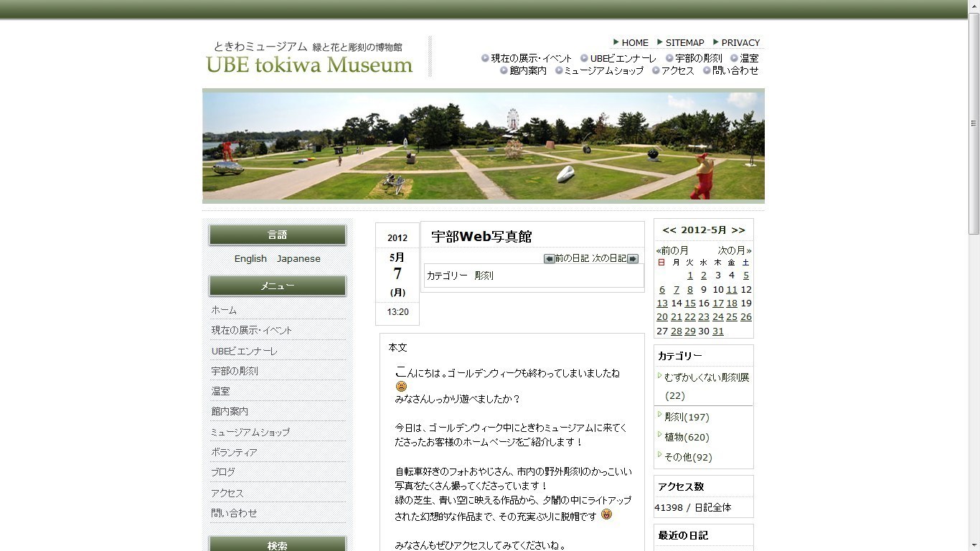The width and height of the screenshot is (980, 551).
Task: Select UBEビエンナーレ in the sidebar menu
Action: 244,352
